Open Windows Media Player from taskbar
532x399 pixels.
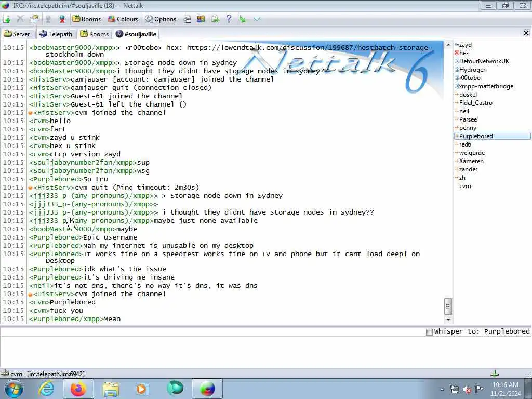point(142,389)
